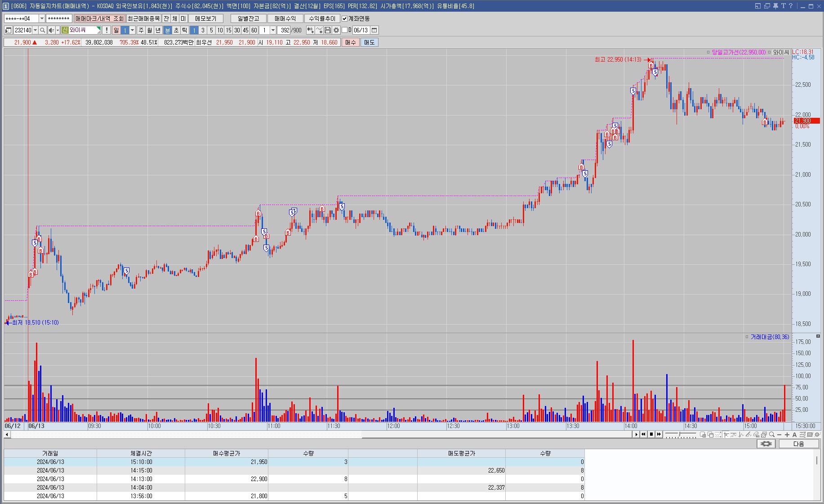824x504 pixels.
Task: Click 매매마크/내역 조회 button
Action: [99, 18]
